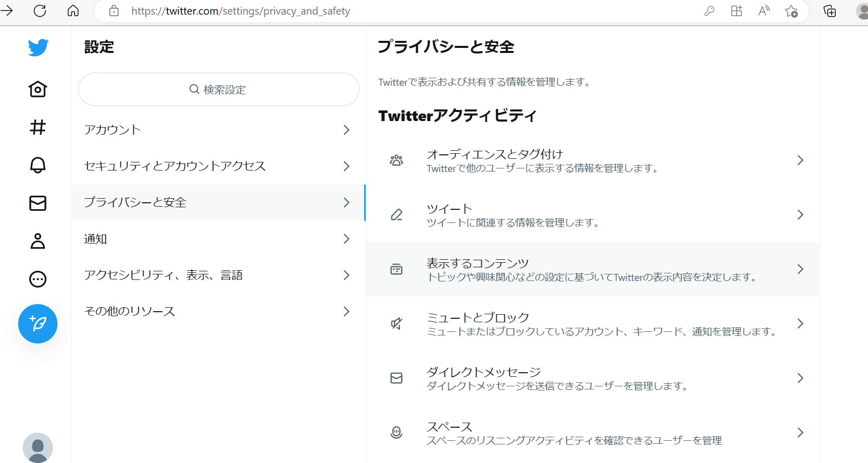The width and height of the screenshot is (868, 463).
Task: Click the Spaces microphone icon
Action: [396, 432]
